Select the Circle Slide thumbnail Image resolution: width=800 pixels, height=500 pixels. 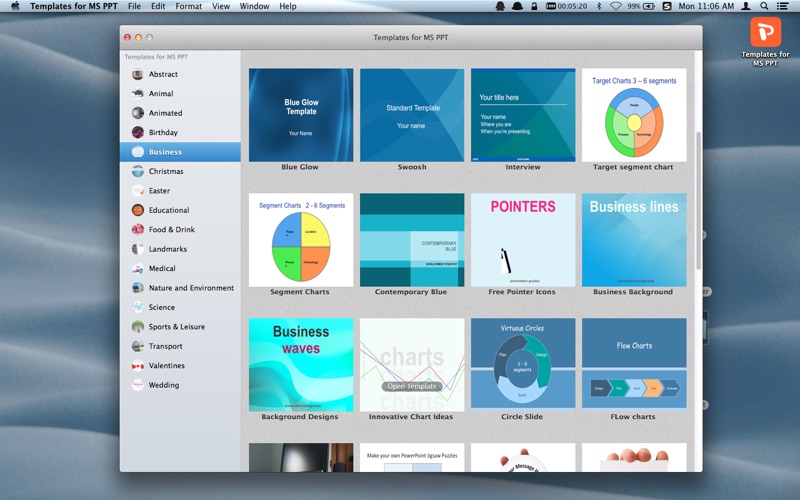[523, 365]
